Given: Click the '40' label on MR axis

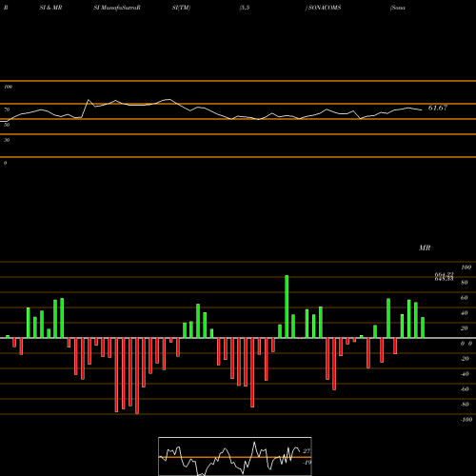Looking at the screenshot, I should pos(465,313).
